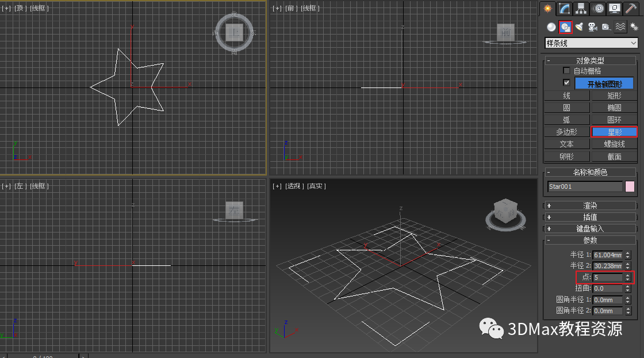Click the 矩形 rectangle shape button
The height and width of the screenshot is (358, 644).
pos(614,96)
